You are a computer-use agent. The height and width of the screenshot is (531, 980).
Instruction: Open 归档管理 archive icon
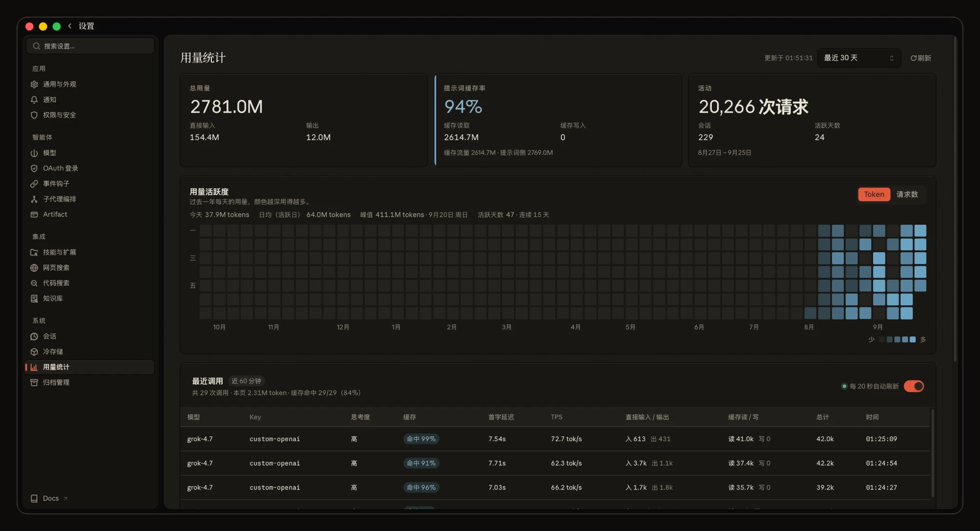point(34,382)
